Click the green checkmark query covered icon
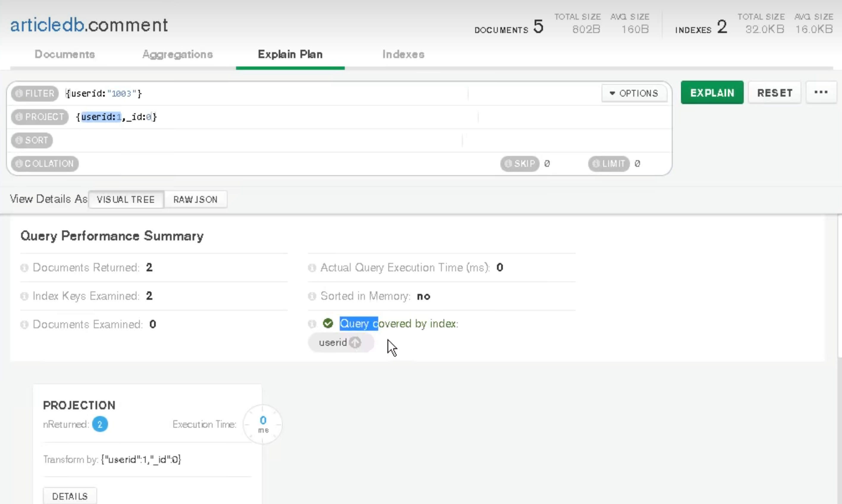 click(x=328, y=323)
